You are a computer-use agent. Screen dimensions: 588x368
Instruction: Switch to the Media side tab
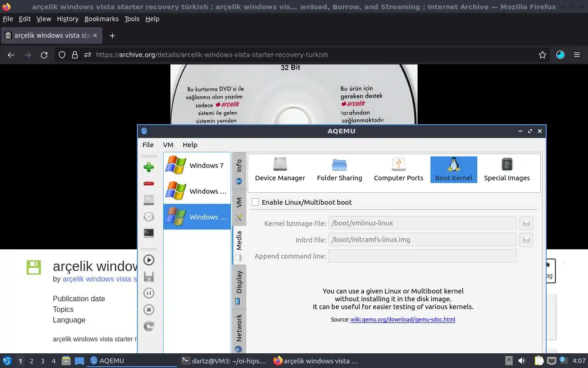(239, 245)
